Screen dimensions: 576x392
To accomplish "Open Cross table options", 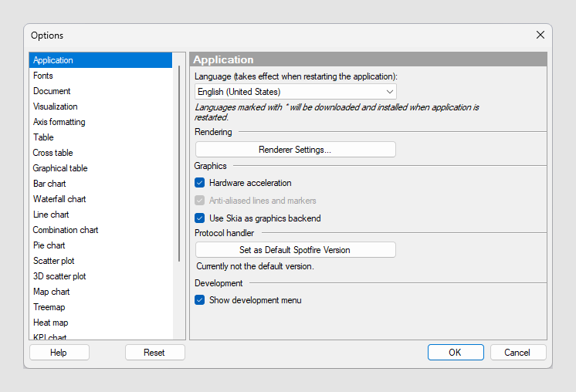I will point(53,153).
